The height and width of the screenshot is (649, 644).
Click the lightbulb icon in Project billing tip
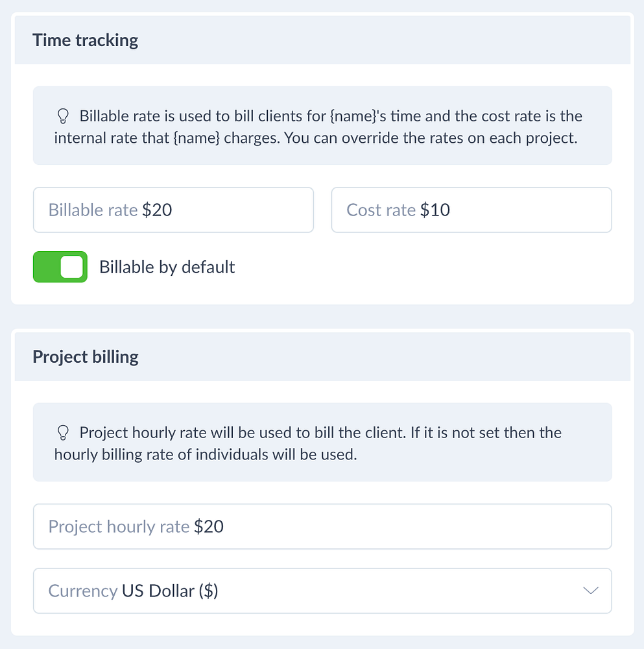pos(63,433)
